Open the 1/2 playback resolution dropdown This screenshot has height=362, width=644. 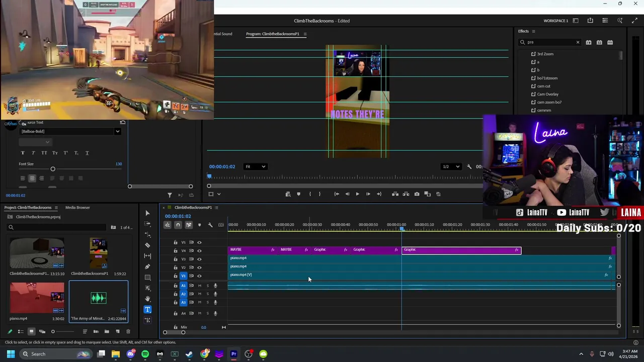pyautogui.click(x=450, y=166)
